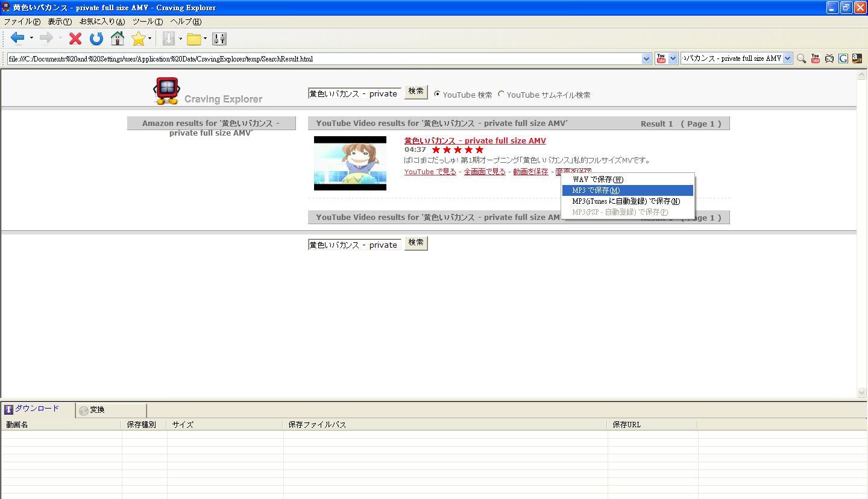This screenshot has width=868, height=499.
Task: Click the YouTube search engine selector icon
Action: 661,58
